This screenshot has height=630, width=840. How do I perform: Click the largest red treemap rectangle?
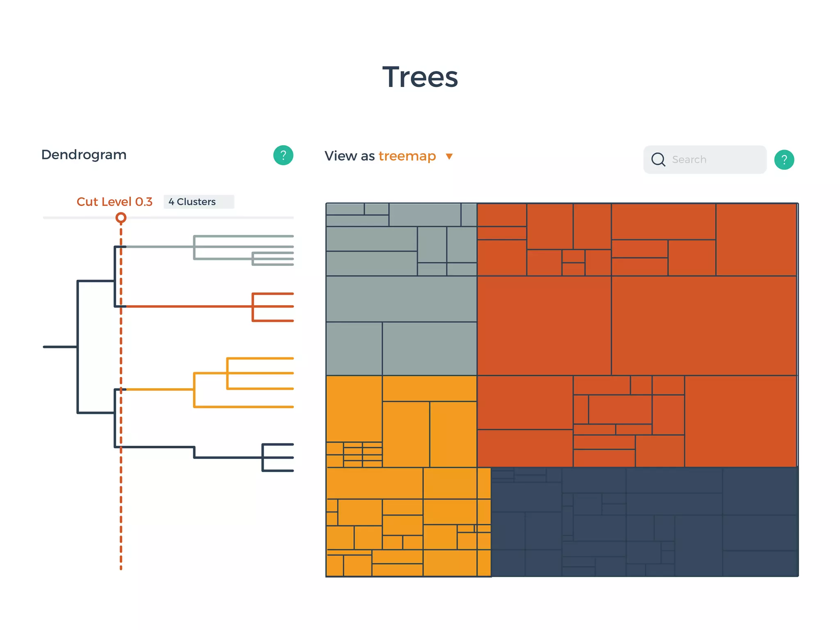pos(703,326)
